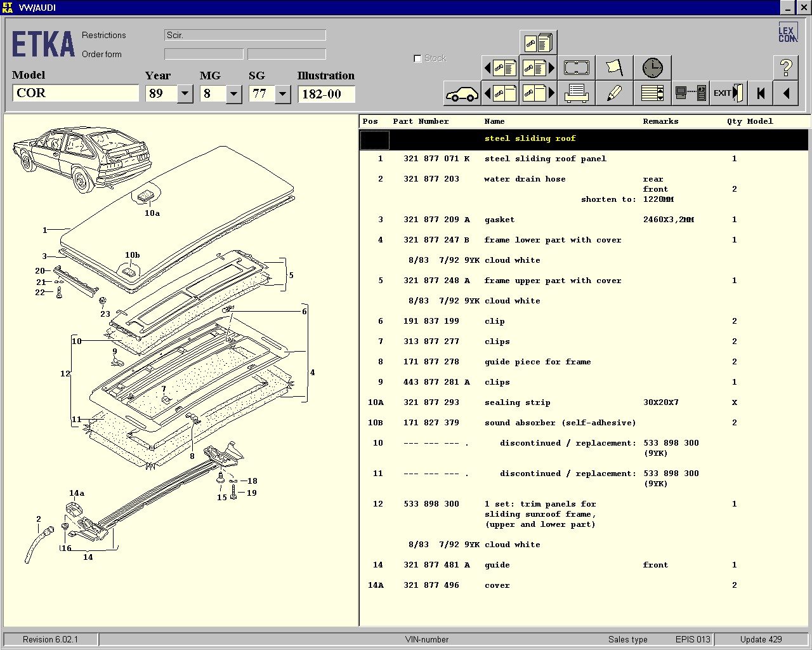
Task: Click the Model COR input field
Action: click(75, 93)
